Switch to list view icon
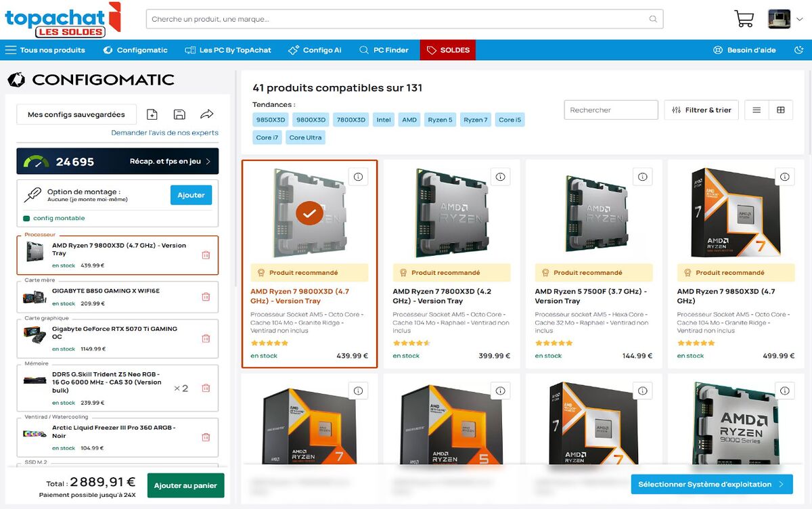The width and height of the screenshot is (812, 509). (x=757, y=110)
